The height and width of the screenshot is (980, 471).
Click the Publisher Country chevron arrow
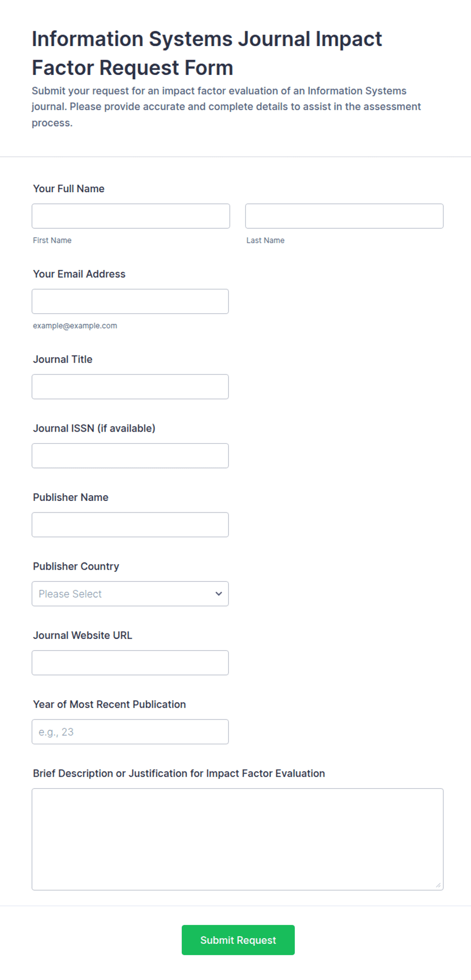point(219,594)
